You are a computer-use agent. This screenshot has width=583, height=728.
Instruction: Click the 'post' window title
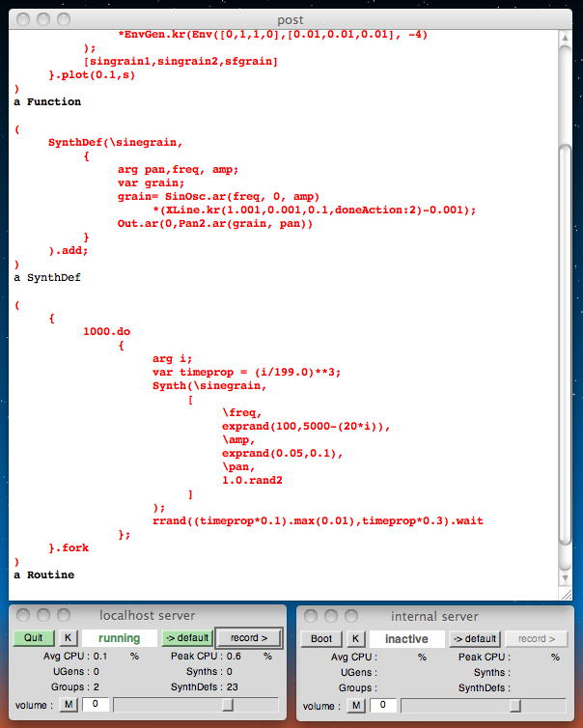click(291, 20)
